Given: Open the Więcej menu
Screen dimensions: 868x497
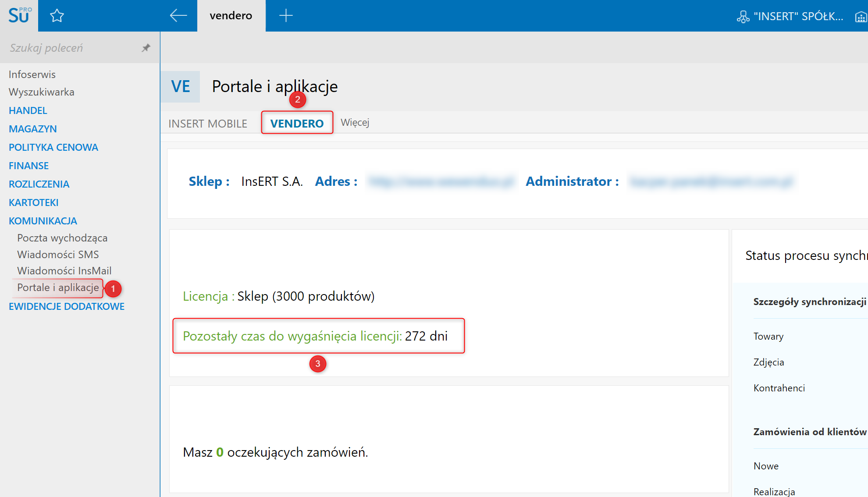Looking at the screenshot, I should (355, 122).
